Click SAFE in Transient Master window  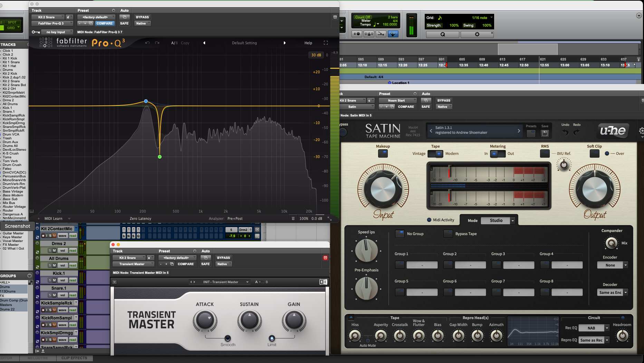tap(205, 264)
